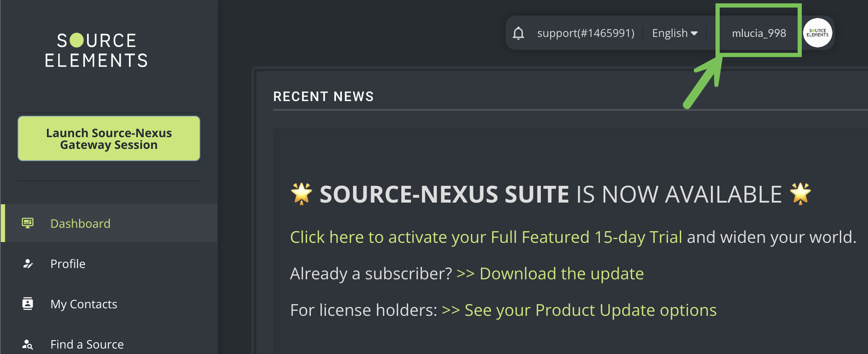Open the Profile menu item
Image resolution: width=868 pixels, height=354 pixels.
click(68, 264)
